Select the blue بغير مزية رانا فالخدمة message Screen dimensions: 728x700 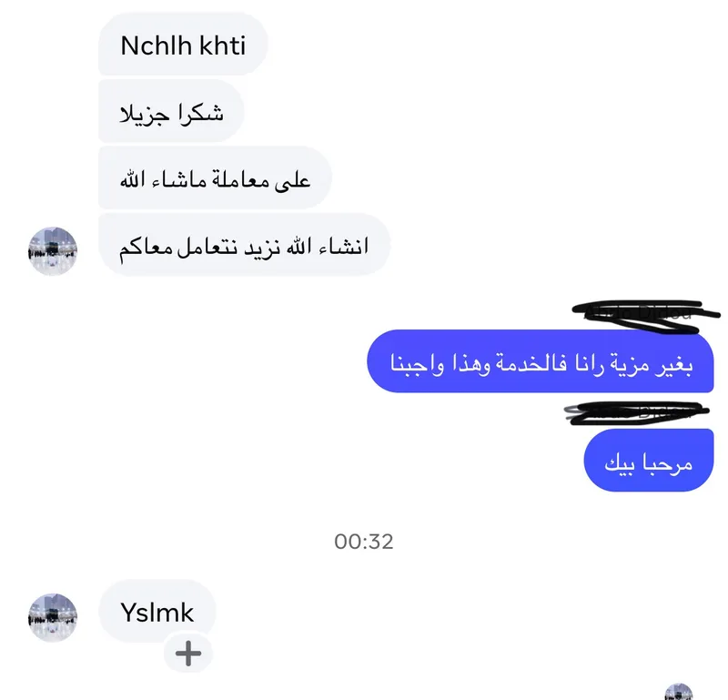[x=541, y=361]
